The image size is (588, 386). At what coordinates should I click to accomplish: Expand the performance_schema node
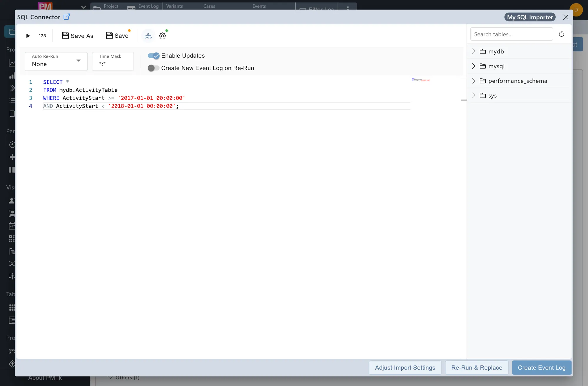[x=474, y=81]
